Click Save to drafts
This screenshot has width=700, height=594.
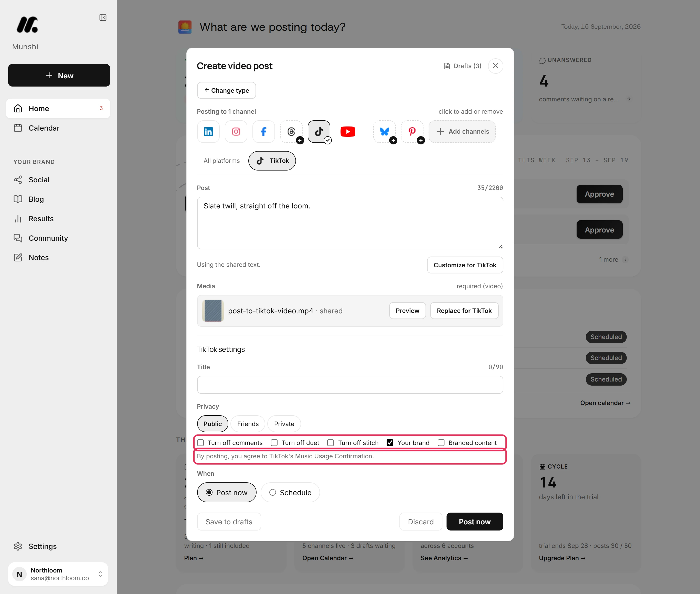(x=229, y=522)
